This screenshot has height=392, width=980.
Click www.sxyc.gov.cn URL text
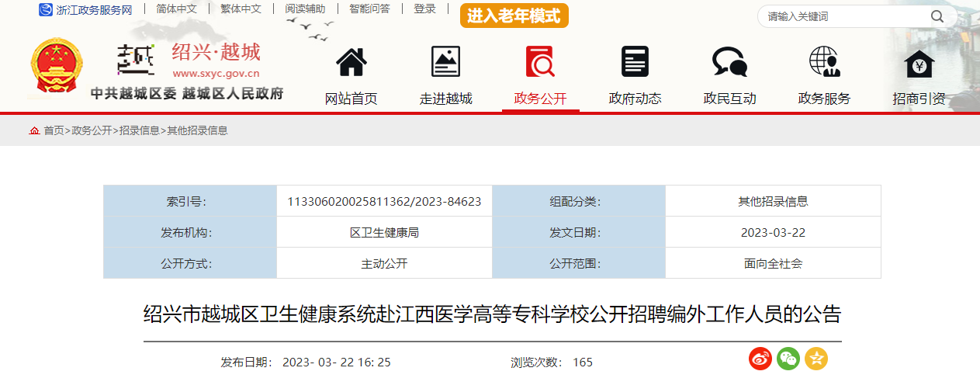216,74
